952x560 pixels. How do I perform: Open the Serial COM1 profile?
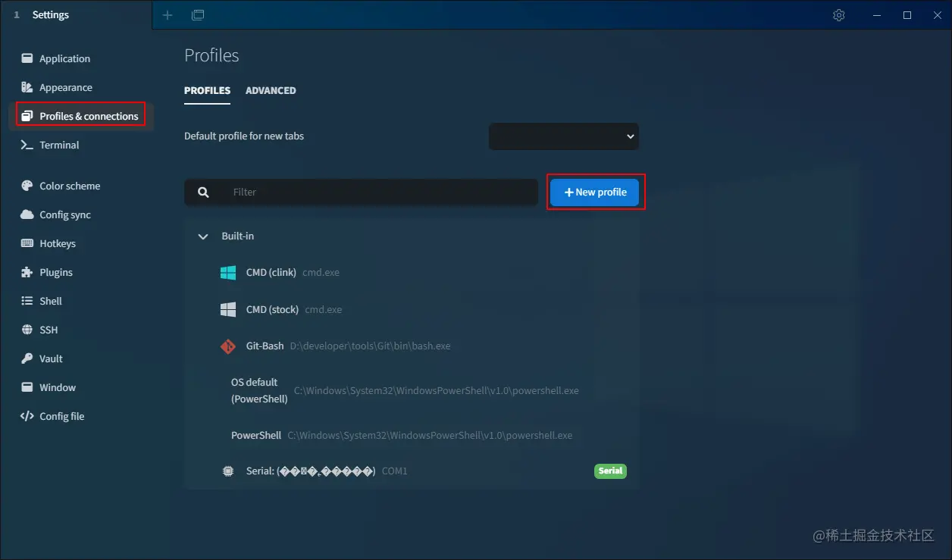tap(412, 471)
